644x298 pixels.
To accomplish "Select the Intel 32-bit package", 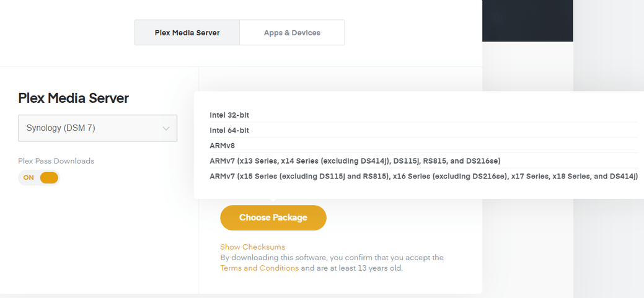I will coord(229,115).
